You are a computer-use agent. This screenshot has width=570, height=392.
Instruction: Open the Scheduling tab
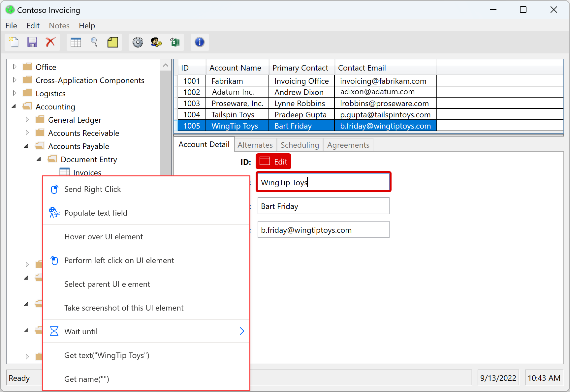tap(300, 145)
